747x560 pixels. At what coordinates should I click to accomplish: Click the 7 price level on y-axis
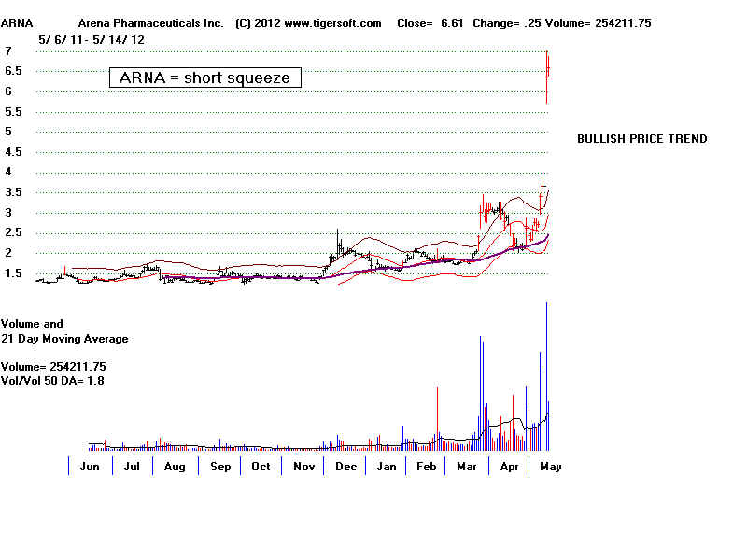click(x=7, y=50)
